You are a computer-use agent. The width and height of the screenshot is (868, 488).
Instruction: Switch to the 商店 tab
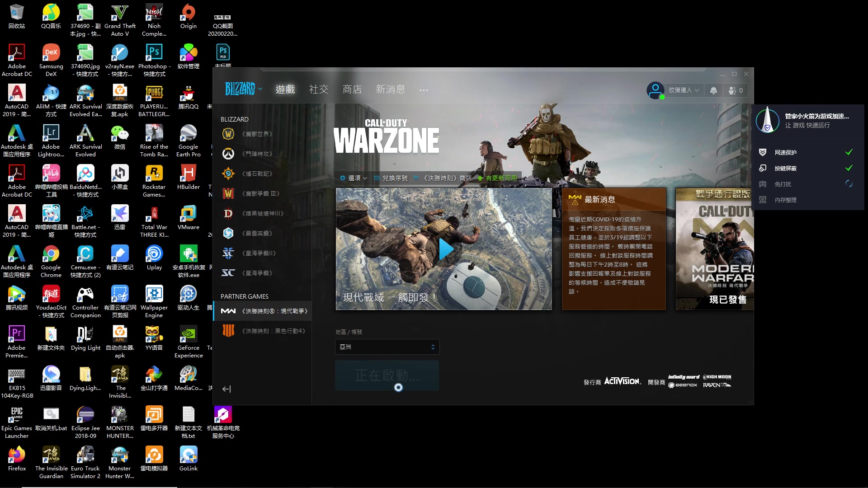pyautogui.click(x=352, y=89)
